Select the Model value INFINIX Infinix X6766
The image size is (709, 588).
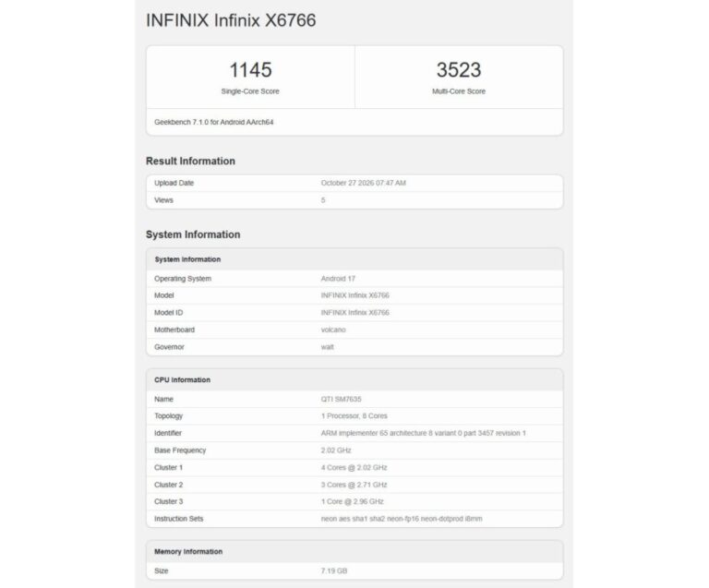[354, 295]
